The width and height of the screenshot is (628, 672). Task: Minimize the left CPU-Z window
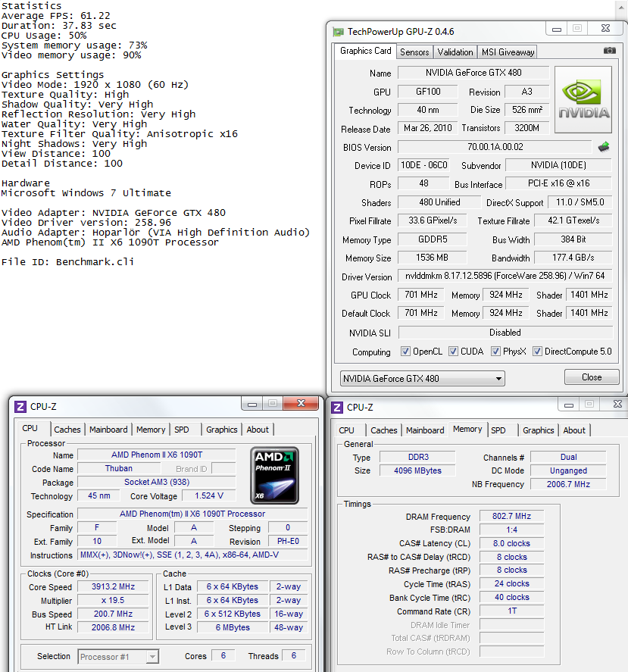pos(252,404)
